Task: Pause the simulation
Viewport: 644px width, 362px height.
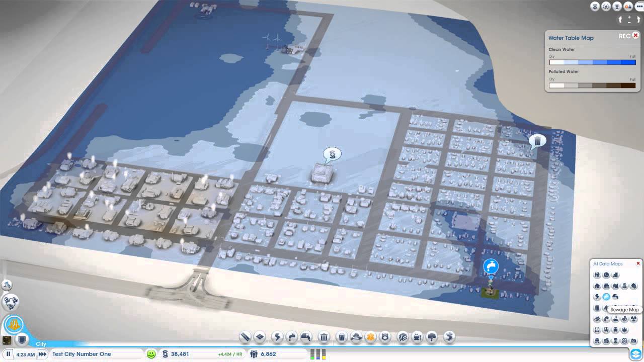Action: [x=8, y=354]
